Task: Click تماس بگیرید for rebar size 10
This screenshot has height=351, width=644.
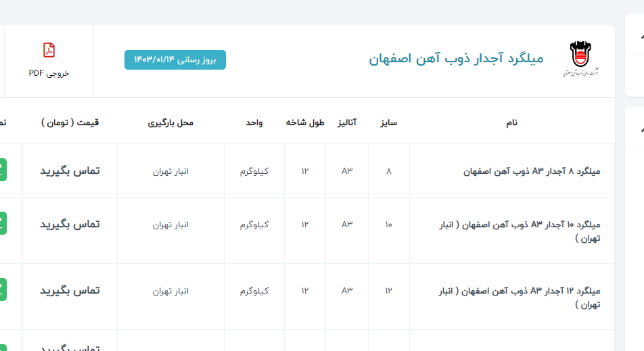Action: 70,224
